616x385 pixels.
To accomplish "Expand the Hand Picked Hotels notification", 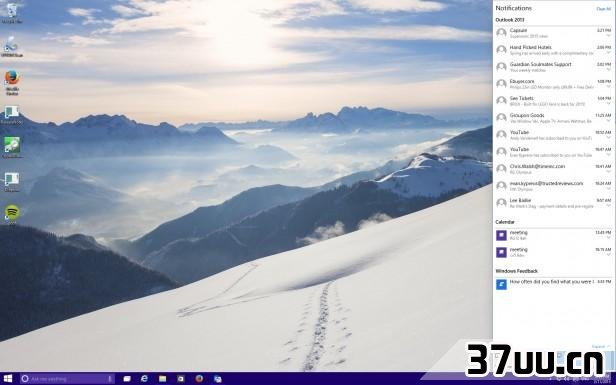I will tap(609, 53).
